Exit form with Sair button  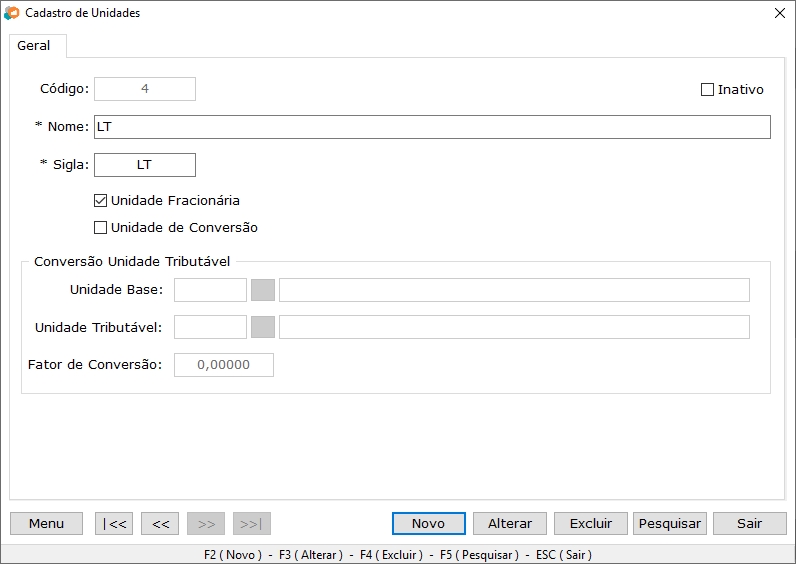749,523
